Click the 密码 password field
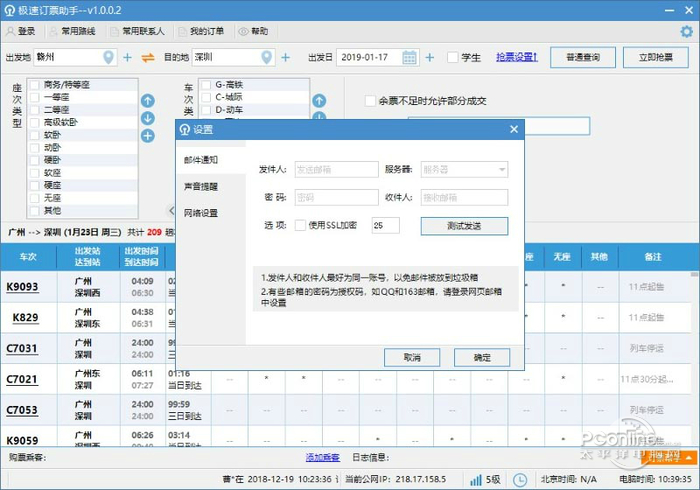 click(337, 198)
